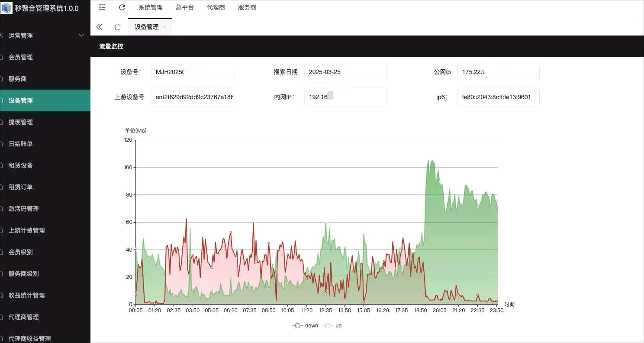This screenshot has height=343, width=644.
Task: Click the double-left-arrow icon beside the home icon
Action: click(x=99, y=26)
